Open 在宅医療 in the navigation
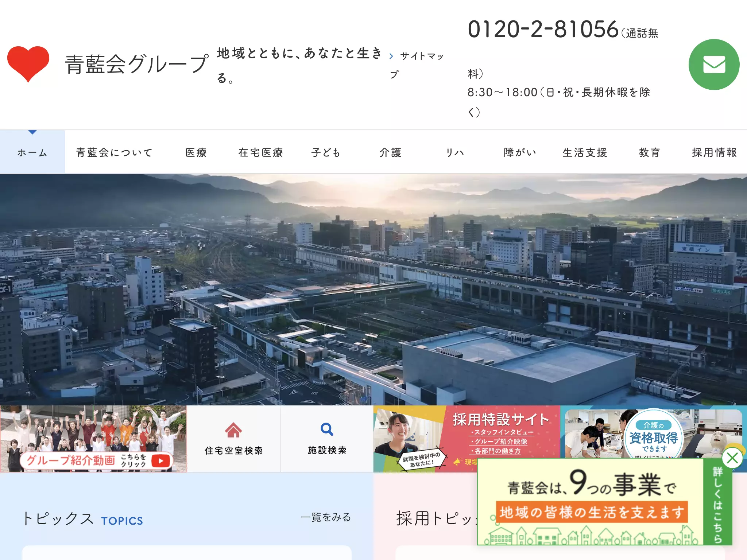This screenshot has height=560, width=747. coord(260,152)
